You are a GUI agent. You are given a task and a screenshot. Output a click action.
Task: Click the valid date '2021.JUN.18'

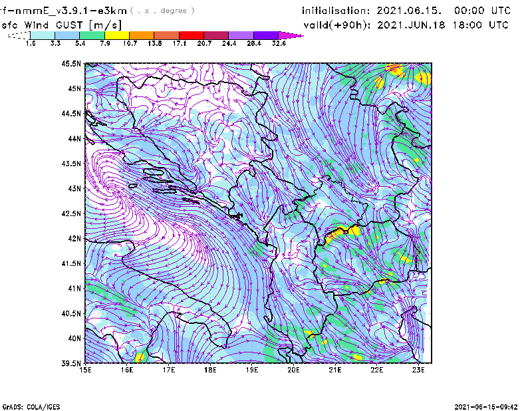(411, 25)
